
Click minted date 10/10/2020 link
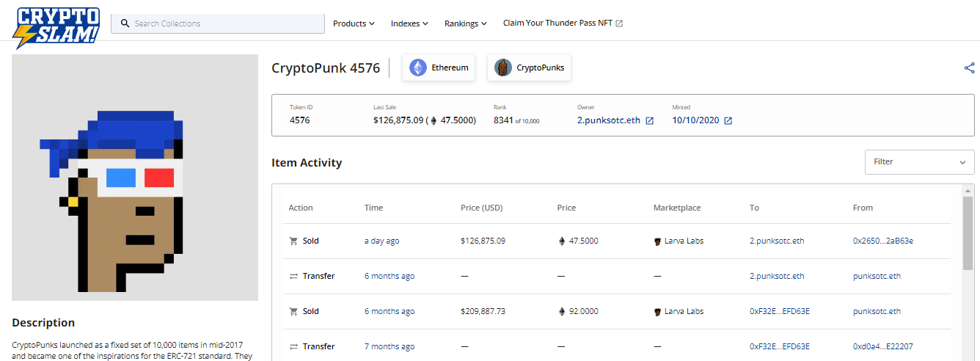(x=695, y=120)
